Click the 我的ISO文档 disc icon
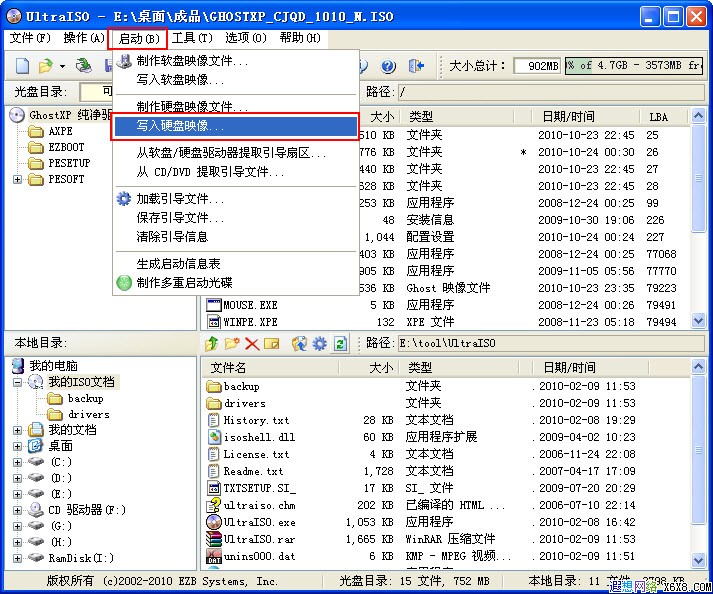This screenshot has height=594, width=713. tap(35, 382)
